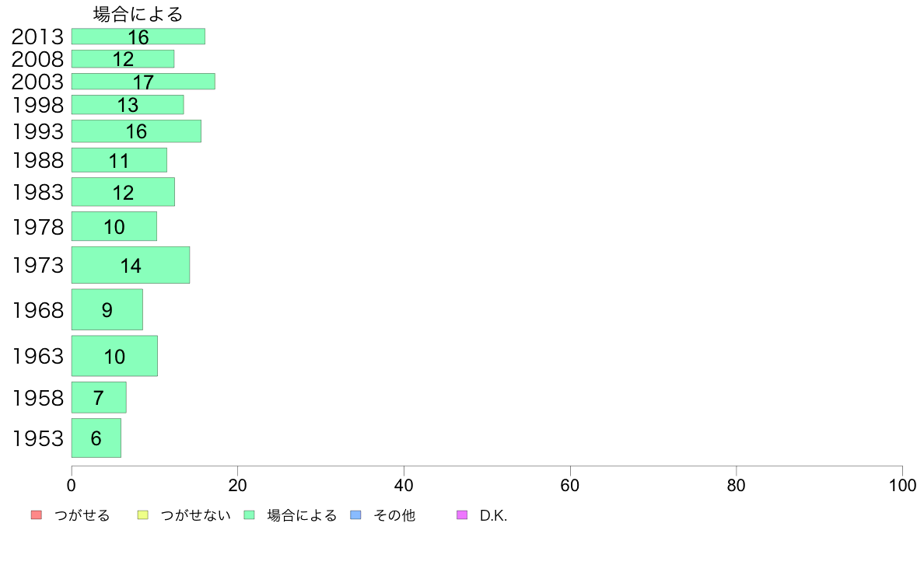Select the 1968 bar showing 9
This screenshot has height=572, width=924.
pyautogui.click(x=107, y=309)
